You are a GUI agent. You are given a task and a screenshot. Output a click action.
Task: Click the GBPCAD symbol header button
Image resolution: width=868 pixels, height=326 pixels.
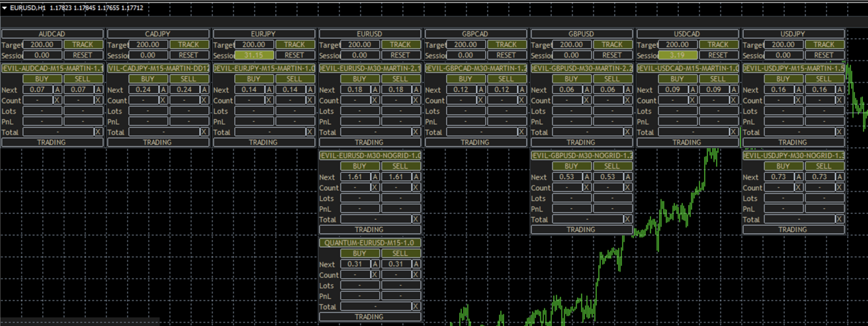tap(475, 34)
